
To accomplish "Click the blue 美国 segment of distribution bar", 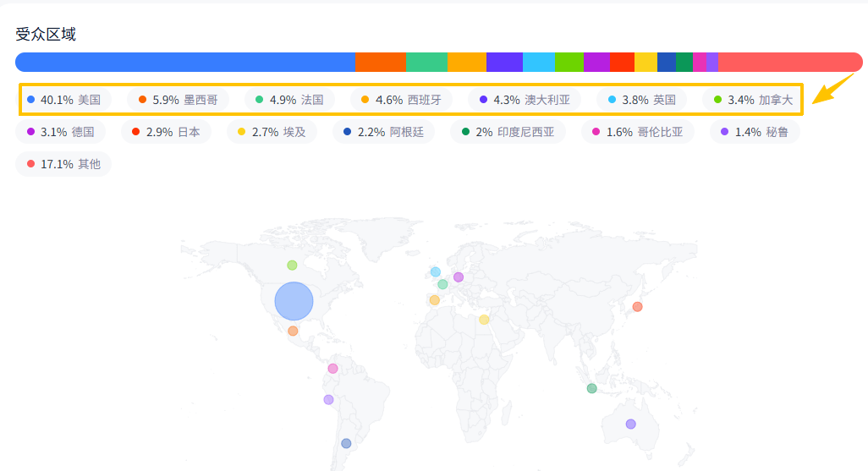I will coord(184,63).
